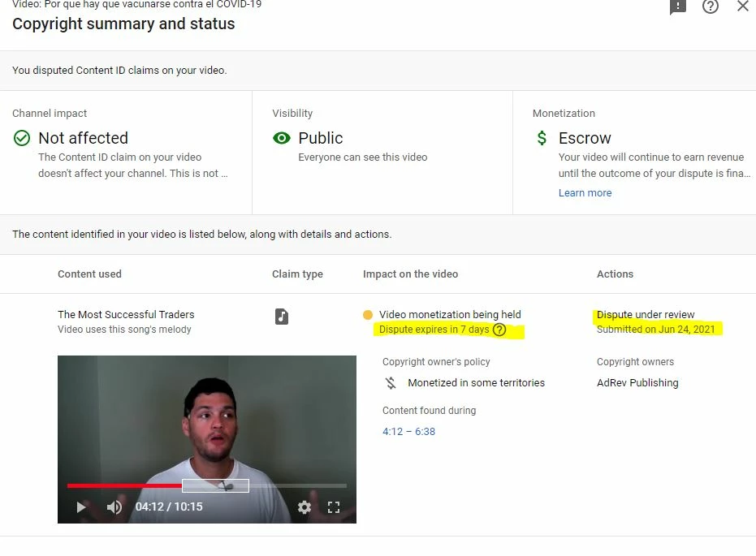Switch the video player to fullscreen
Viewport: 756px width, 556px height.
pyautogui.click(x=334, y=506)
